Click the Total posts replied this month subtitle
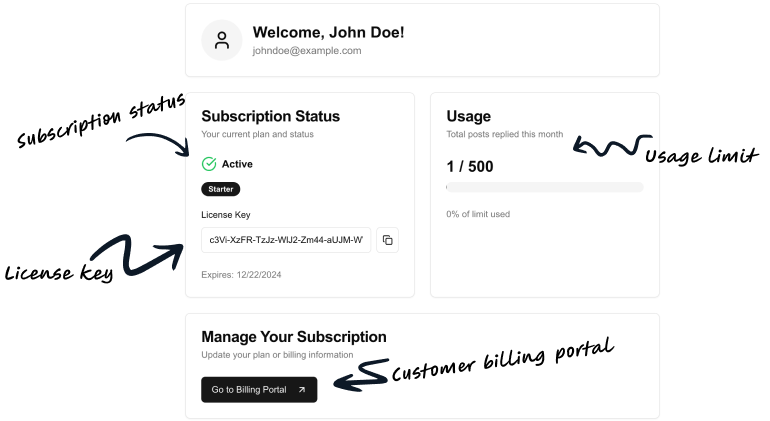The height and width of the screenshot is (421, 770). click(504, 134)
